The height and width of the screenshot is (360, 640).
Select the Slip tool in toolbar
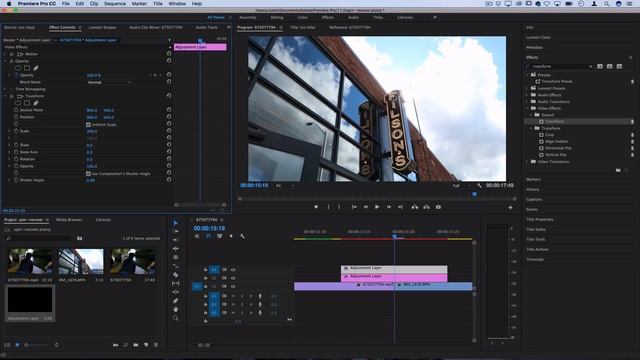coord(176,283)
